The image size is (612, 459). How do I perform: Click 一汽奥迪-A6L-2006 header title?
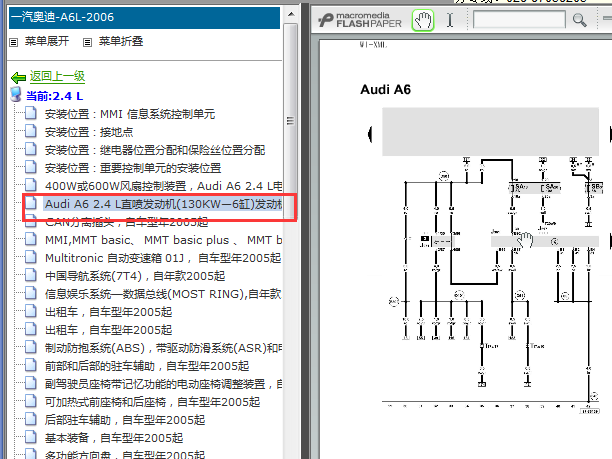coord(62,17)
